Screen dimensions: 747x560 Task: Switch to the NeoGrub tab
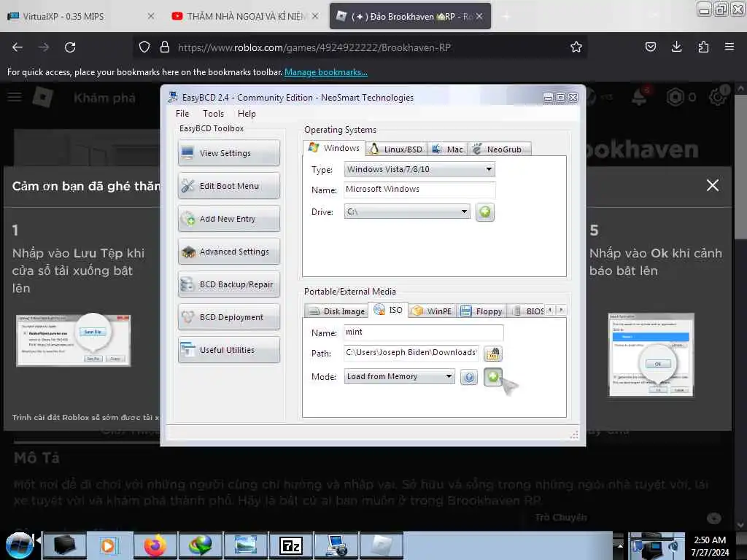[499, 149]
